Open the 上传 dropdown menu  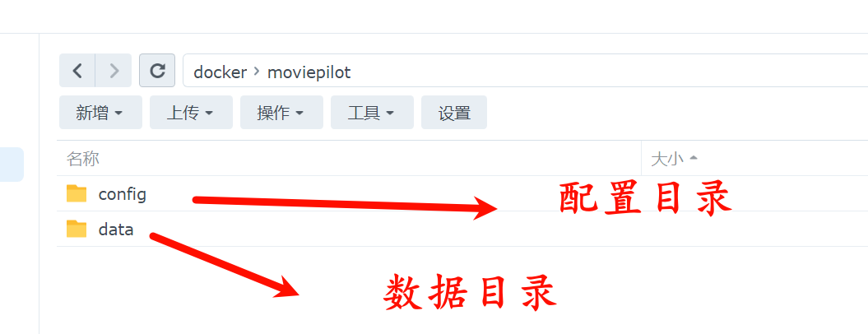point(191,113)
